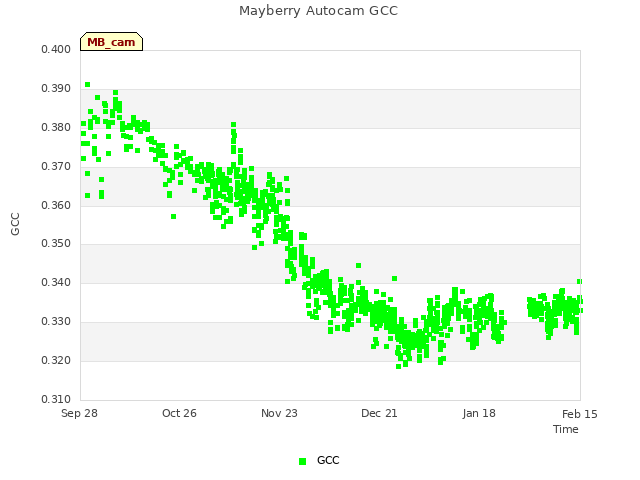Select the 0.310 y-axis tick label
640x480 pixels.
tap(56, 399)
